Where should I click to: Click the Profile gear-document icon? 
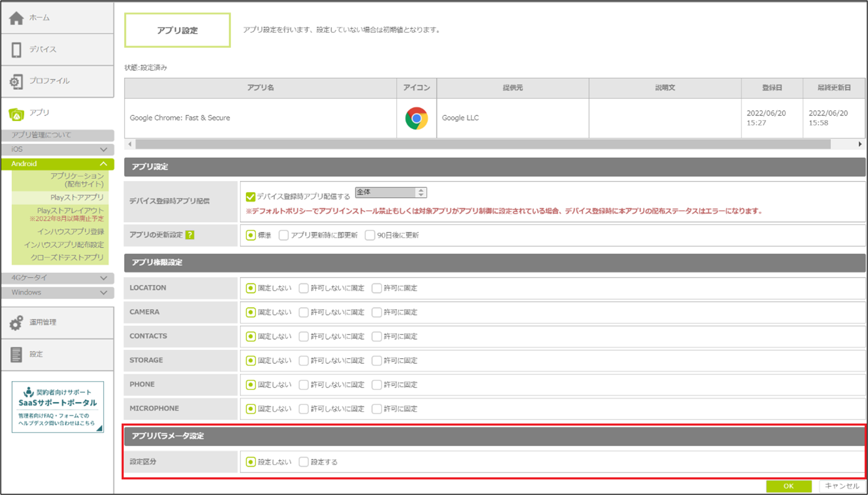pos(16,81)
